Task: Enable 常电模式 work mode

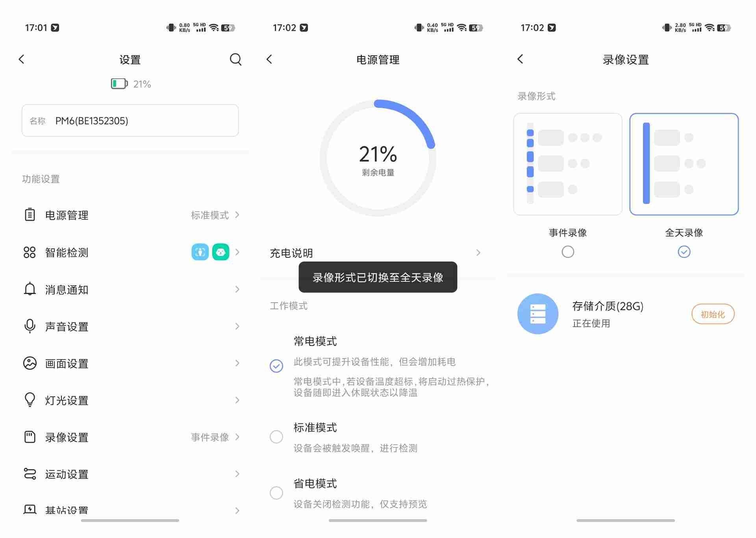Action: (x=276, y=366)
